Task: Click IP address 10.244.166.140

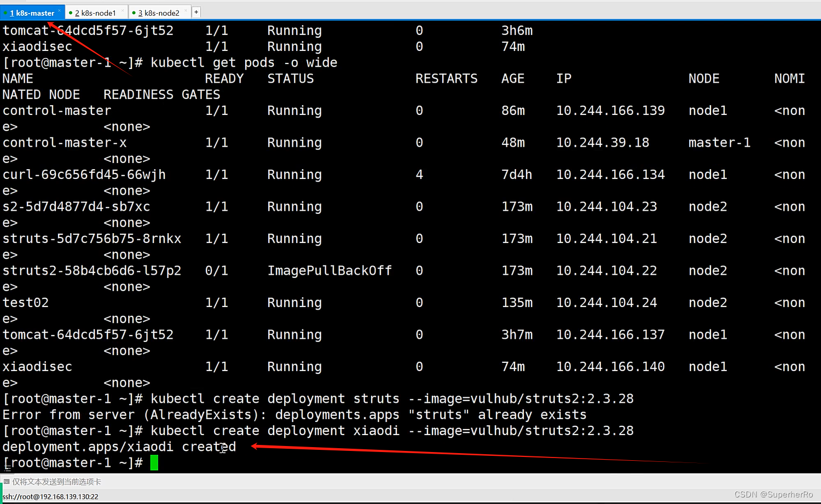Action: point(610,367)
